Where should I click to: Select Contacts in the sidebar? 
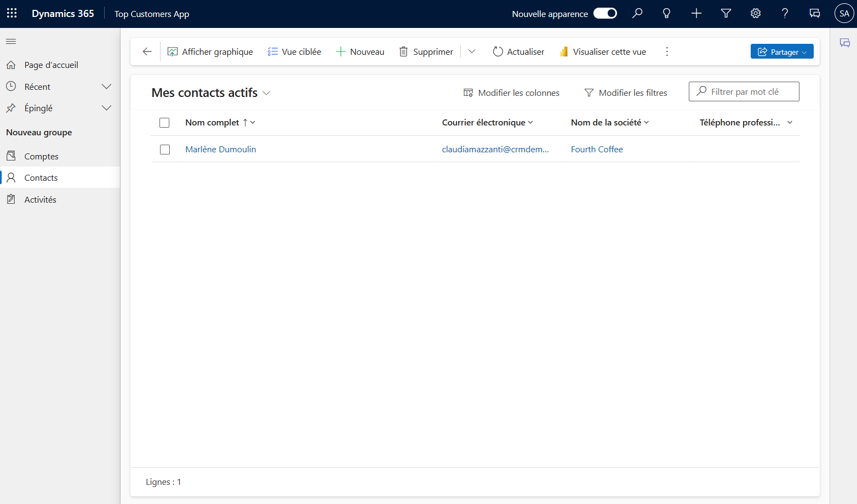(x=60, y=177)
